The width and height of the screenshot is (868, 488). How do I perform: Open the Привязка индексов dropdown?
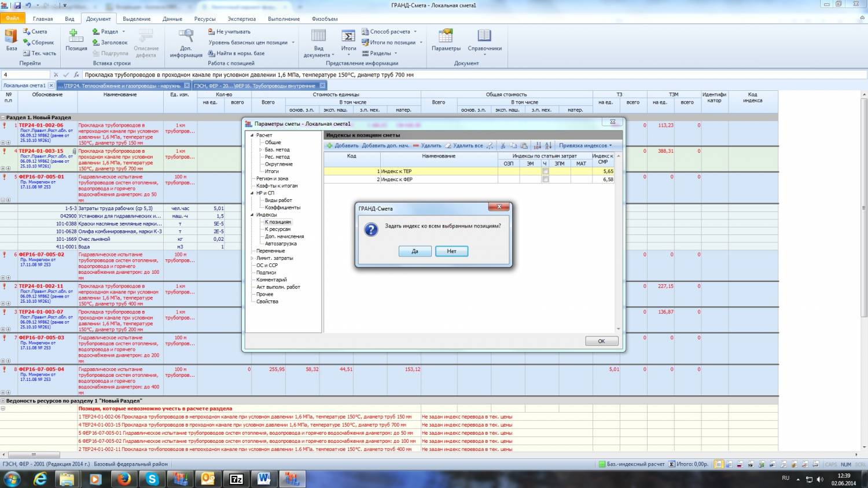coord(585,146)
